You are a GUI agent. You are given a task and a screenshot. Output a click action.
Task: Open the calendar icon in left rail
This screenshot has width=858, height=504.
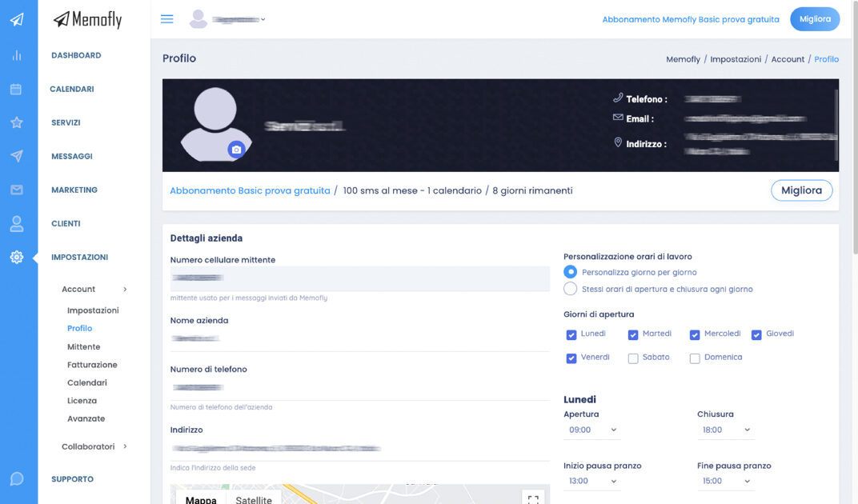(16, 89)
